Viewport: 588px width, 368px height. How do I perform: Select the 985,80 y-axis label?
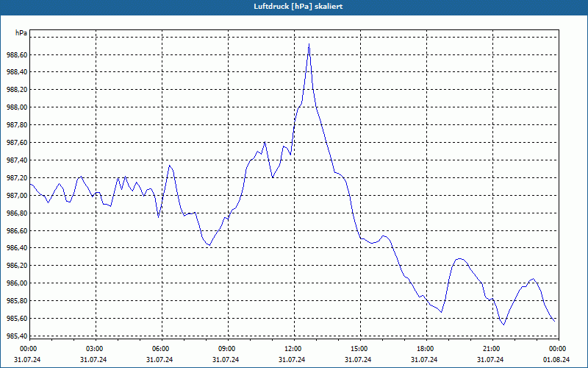[x=17, y=301]
